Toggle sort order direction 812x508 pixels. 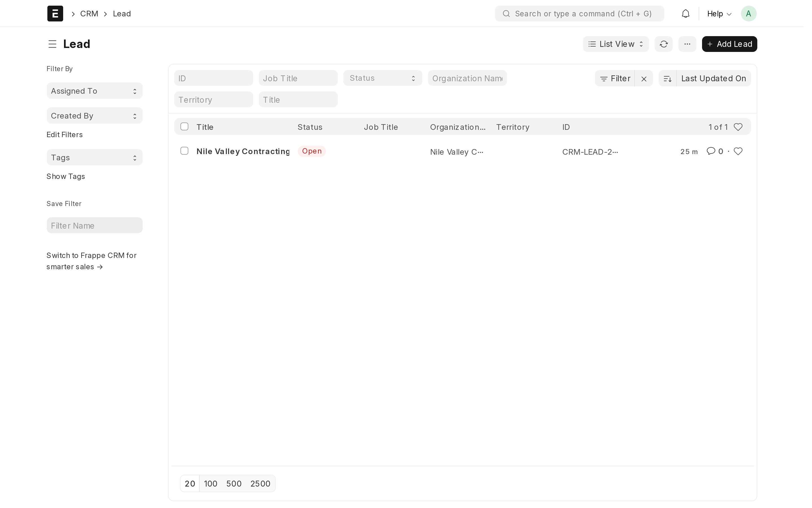pyautogui.click(x=667, y=78)
